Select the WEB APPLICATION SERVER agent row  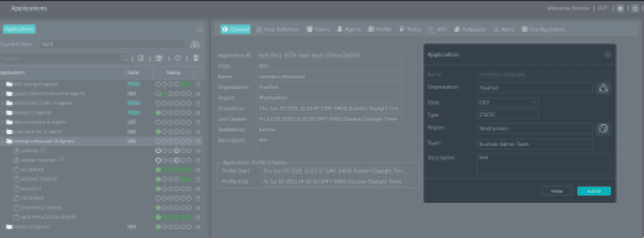coord(101,217)
